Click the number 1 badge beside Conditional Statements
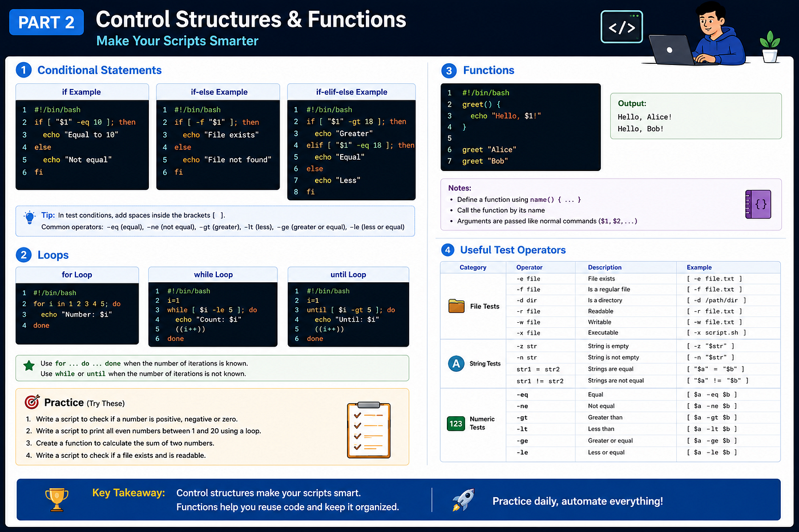Screen dimensions: 799x532 click(23, 70)
